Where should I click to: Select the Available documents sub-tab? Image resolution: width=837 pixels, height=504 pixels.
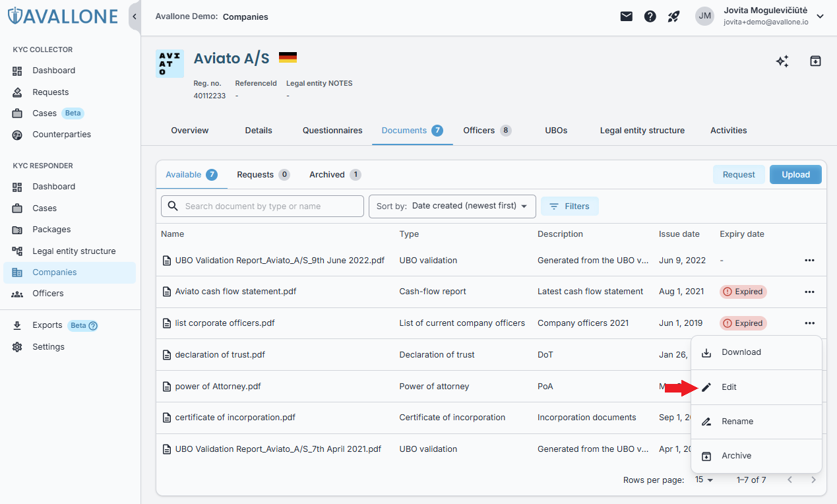point(191,175)
